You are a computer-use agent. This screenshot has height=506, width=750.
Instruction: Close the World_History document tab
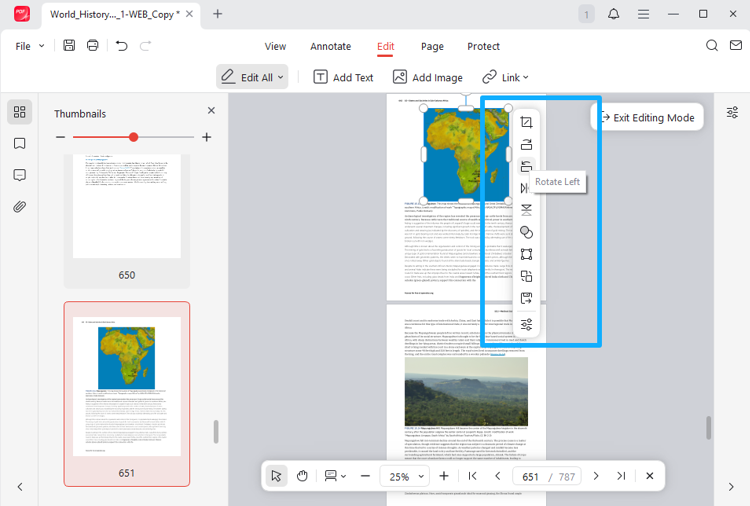click(189, 14)
